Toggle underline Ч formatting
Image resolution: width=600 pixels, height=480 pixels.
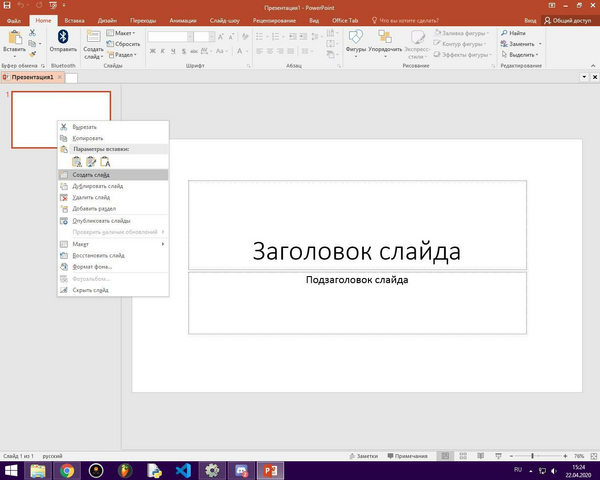click(x=173, y=51)
